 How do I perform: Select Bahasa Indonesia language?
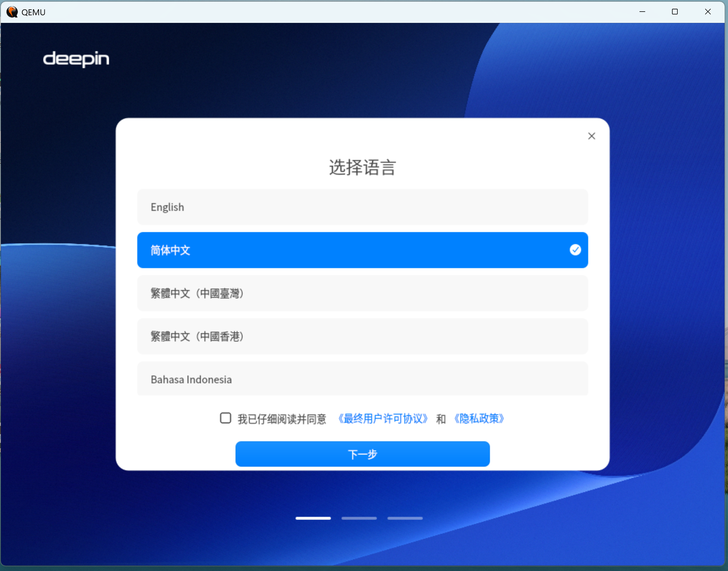(362, 379)
